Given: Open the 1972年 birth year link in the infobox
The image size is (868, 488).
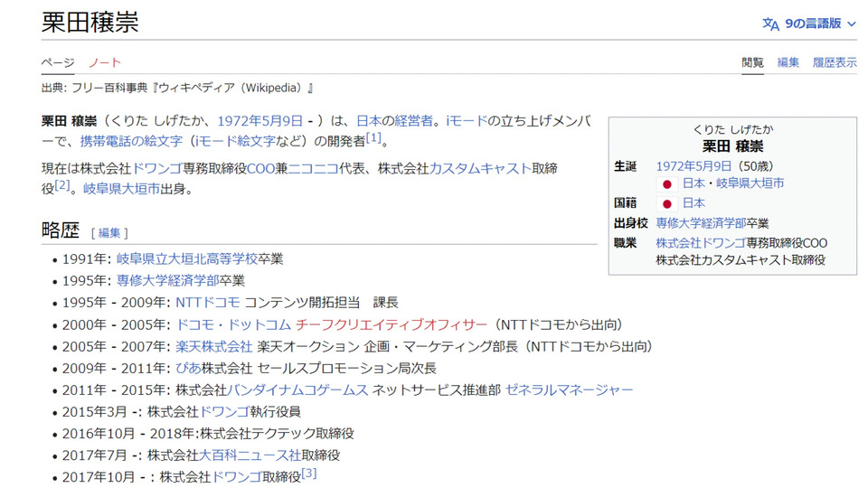Looking at the screenshot, I should pos(676,166).
